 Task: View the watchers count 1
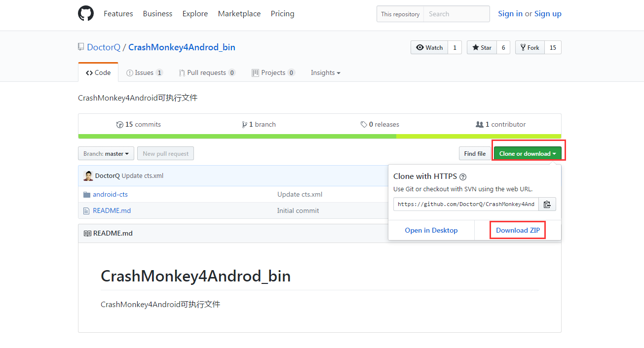[455, 47]
